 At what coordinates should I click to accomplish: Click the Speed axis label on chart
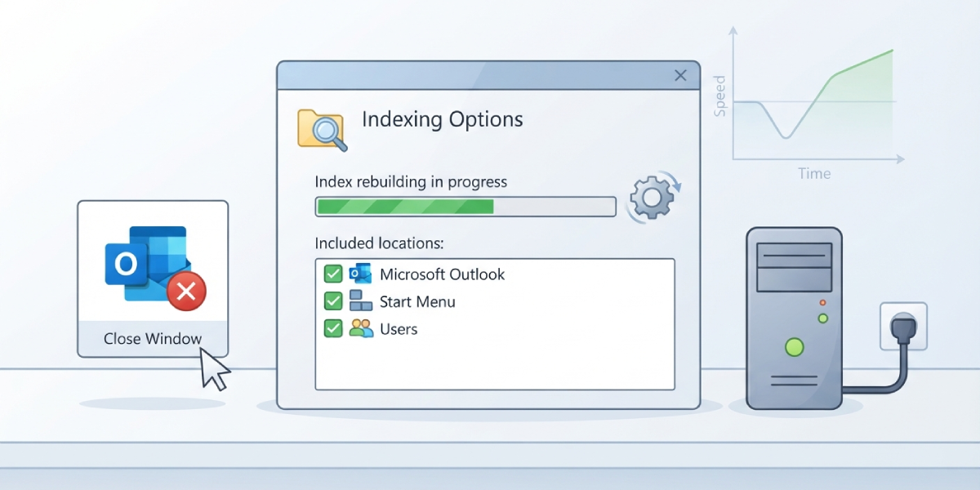click(719, 96)
